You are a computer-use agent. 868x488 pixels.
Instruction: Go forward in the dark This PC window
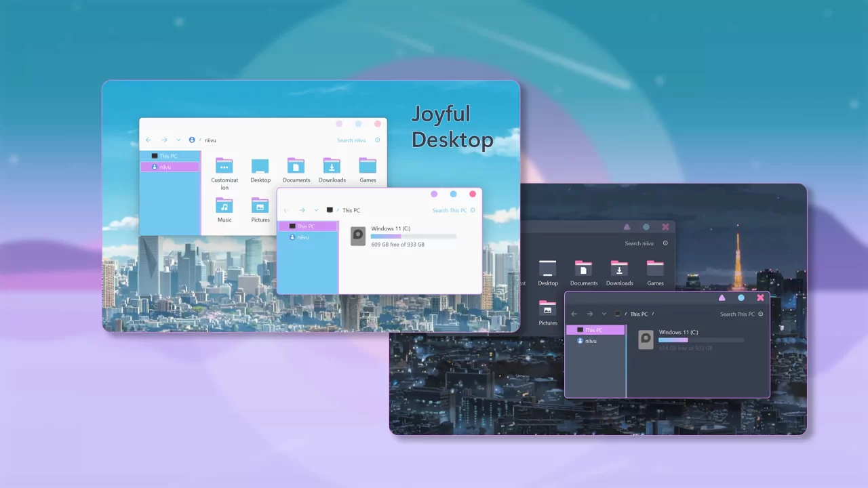pos(590,314)
